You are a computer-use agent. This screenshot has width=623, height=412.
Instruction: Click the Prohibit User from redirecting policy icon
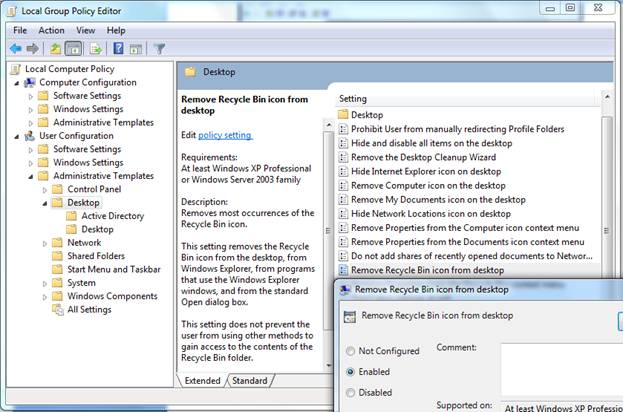pos(343,129)
